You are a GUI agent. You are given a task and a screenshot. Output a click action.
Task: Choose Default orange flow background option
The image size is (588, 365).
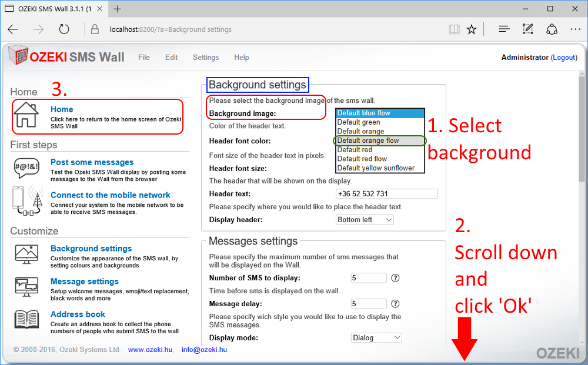(x=380, y=140)
